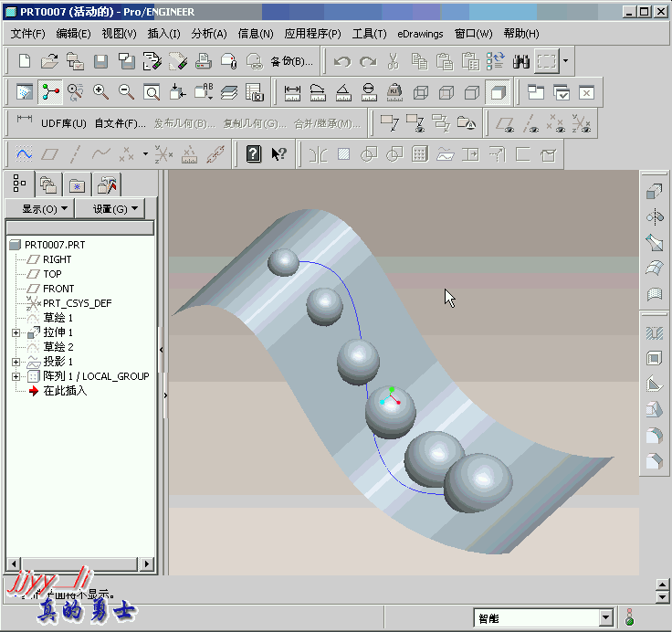
Task: Select the Round tool in right toolbar
Action: pyautogui.click(x=654, y=436)
